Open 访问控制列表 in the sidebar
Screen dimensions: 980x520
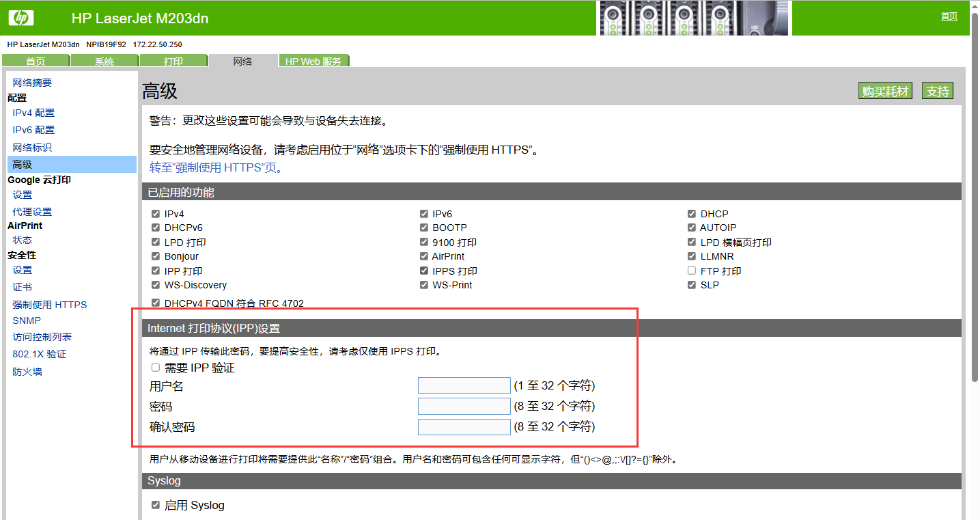pyautogui.click(x=42, y=337)
